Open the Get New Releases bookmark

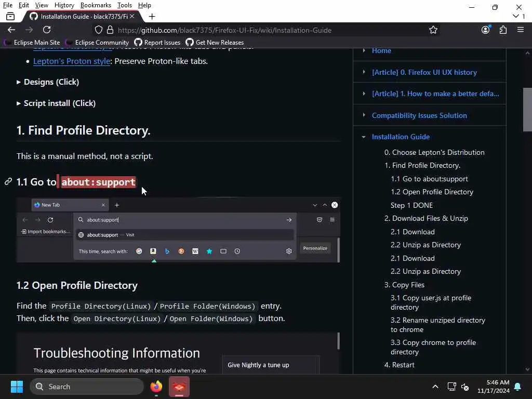[215, 43]
